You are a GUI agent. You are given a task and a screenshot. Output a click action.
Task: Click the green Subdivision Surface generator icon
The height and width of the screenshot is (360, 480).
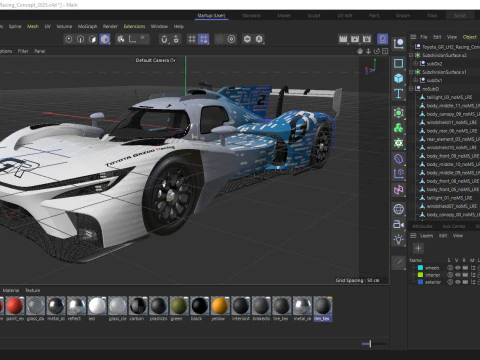(398, 113)
